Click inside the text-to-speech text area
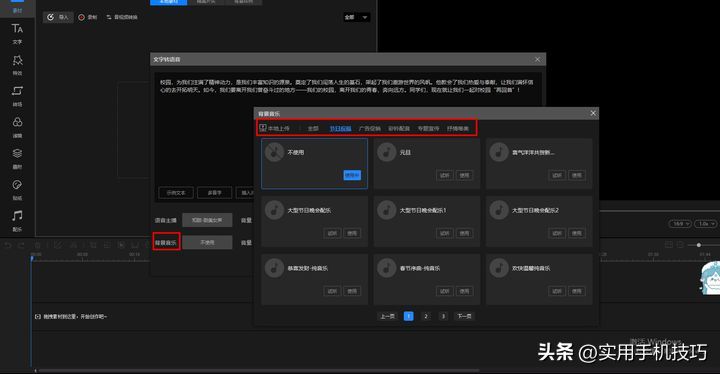This screenshot has width=720, height=374. point(348,136)
